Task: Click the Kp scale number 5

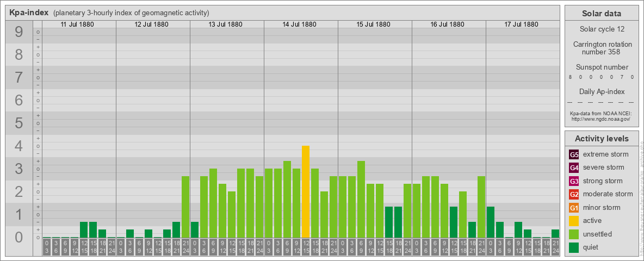Action: click(18, 123)
